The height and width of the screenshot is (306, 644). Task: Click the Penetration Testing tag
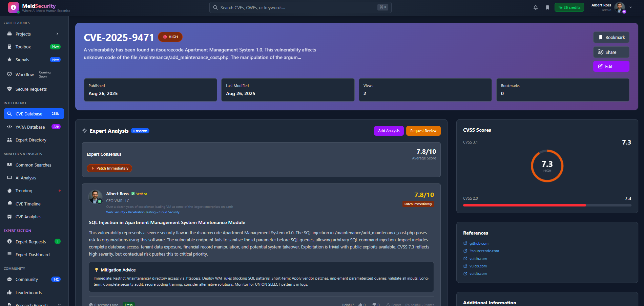tap(142, 212)
